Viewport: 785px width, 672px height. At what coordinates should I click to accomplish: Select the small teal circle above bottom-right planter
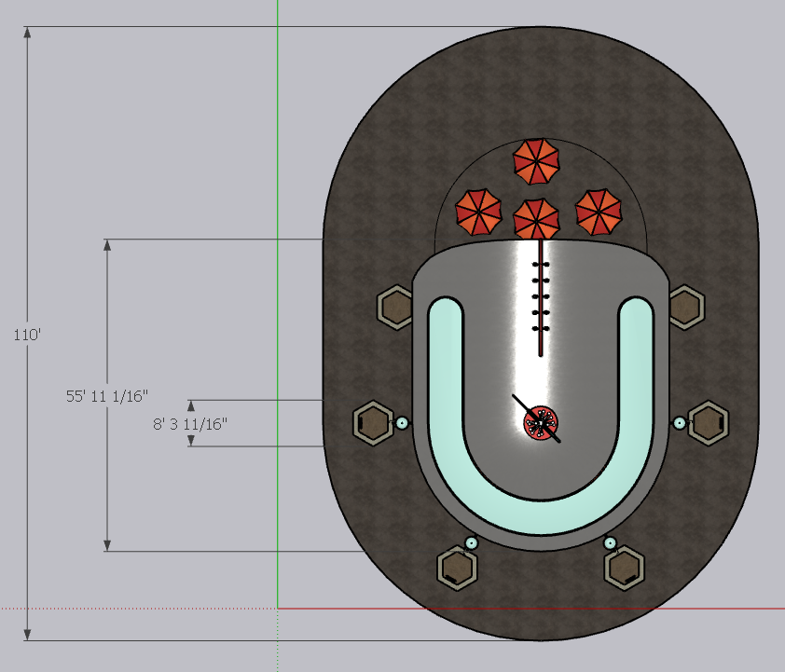[x=610, y=542]
